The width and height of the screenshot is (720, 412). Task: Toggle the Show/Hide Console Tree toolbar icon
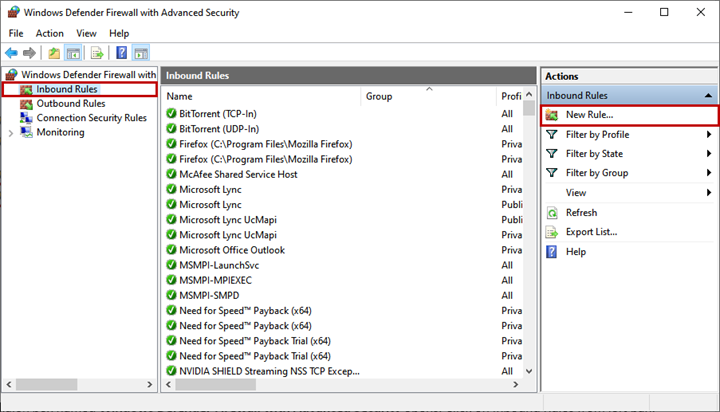[x=73, y=53]
